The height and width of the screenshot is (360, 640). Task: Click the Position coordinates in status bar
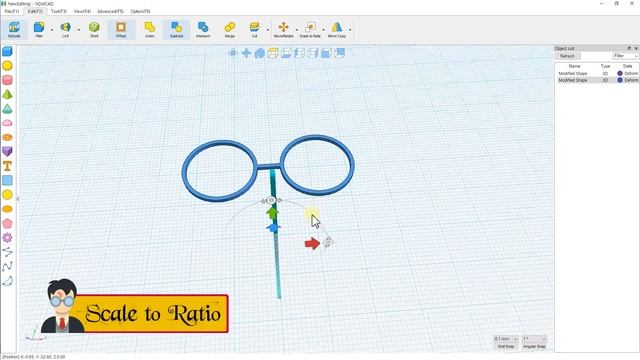click(33, 357)
